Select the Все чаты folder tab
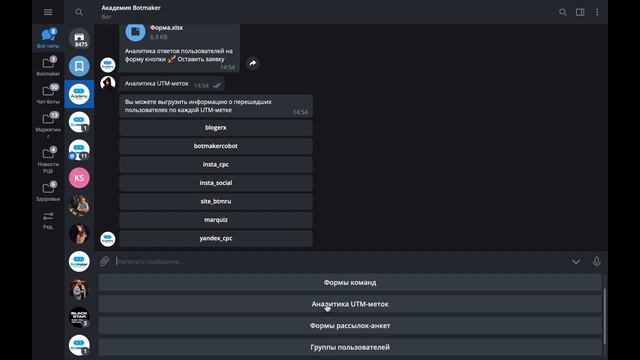 coord(48,38)
